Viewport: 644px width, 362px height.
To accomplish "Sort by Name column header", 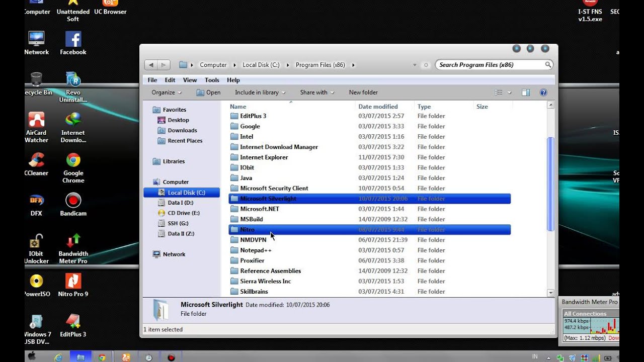I will tap(291, 107).
